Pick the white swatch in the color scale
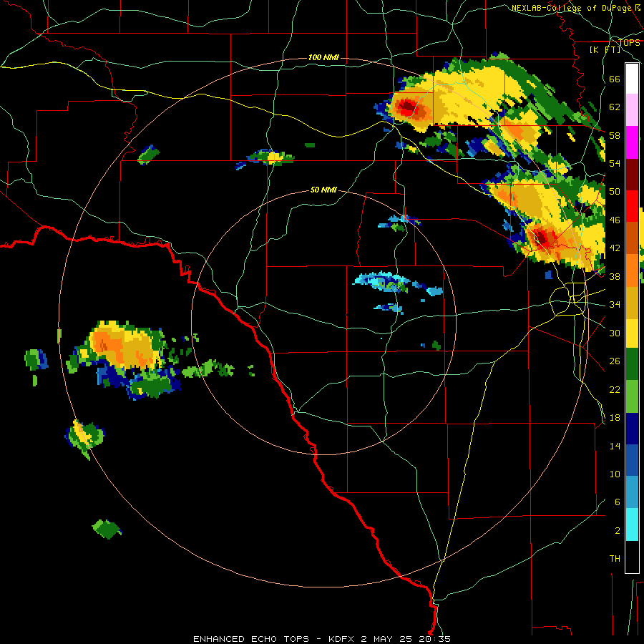 tap(632, 79)
